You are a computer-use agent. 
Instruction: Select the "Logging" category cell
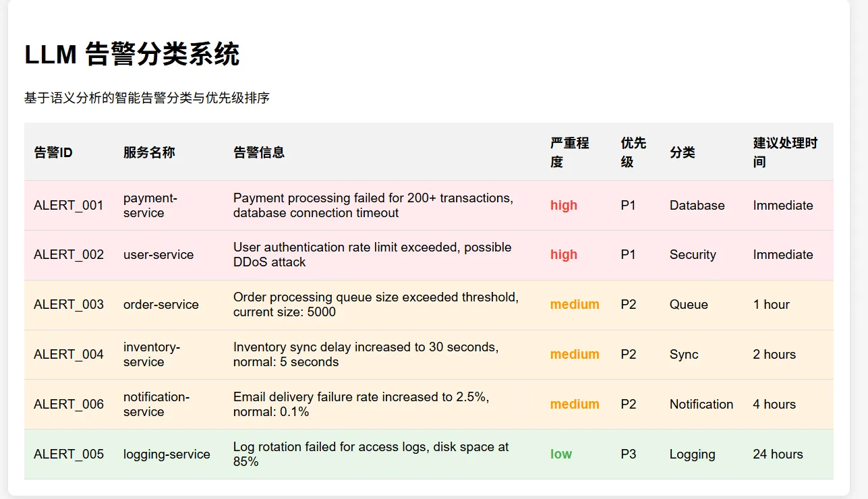pyautogui.click(x=693, y=454)
